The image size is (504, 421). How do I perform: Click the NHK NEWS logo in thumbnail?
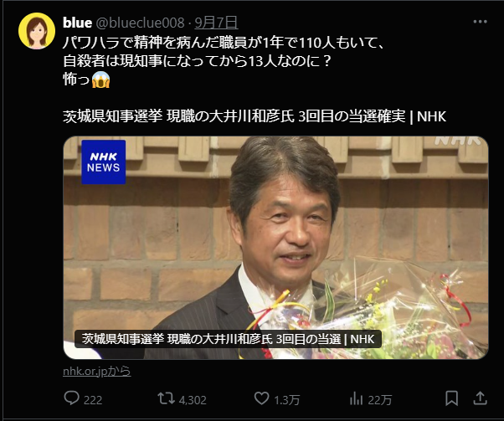[102, 162]
